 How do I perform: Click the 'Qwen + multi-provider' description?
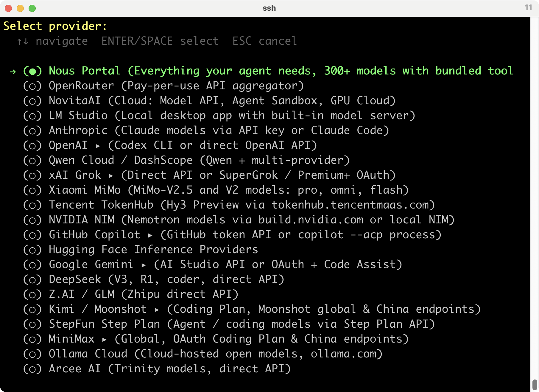[275, 160]
